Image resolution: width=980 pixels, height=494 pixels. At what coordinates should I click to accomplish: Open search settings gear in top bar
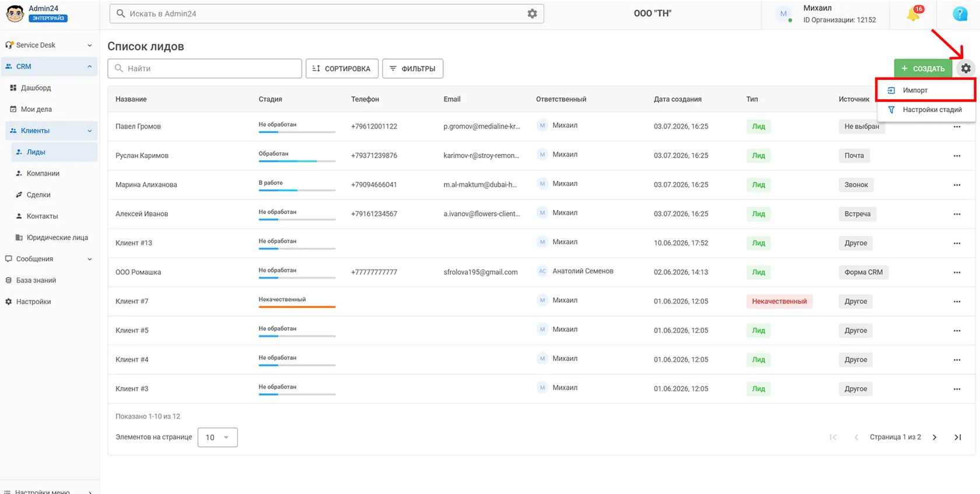click(x=532, y=13)
